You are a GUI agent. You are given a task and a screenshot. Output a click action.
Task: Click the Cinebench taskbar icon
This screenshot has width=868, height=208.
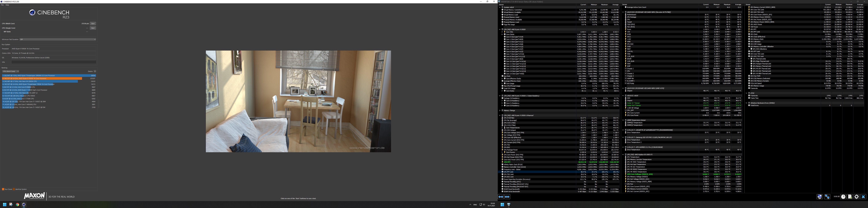[x=24, y=205]
